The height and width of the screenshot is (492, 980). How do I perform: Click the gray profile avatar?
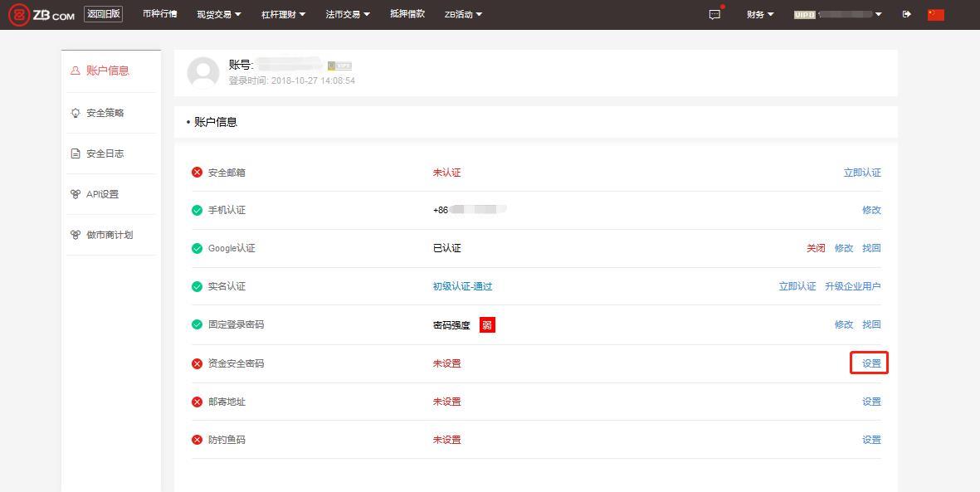pos(203,73)
